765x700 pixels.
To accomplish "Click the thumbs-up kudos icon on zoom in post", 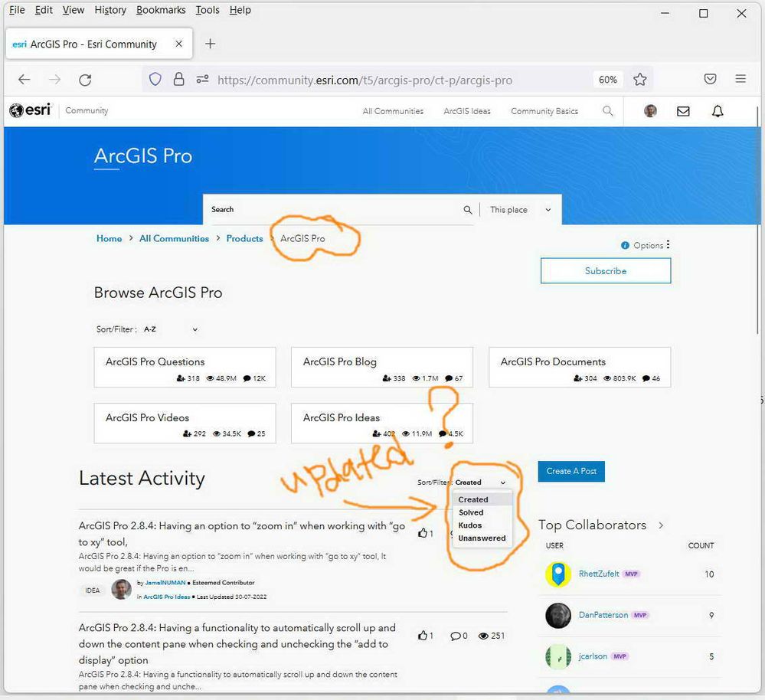I will (423, 533).
